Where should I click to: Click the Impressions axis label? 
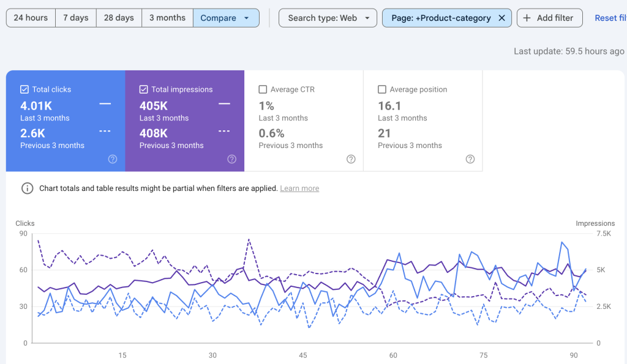click(595, 223)
